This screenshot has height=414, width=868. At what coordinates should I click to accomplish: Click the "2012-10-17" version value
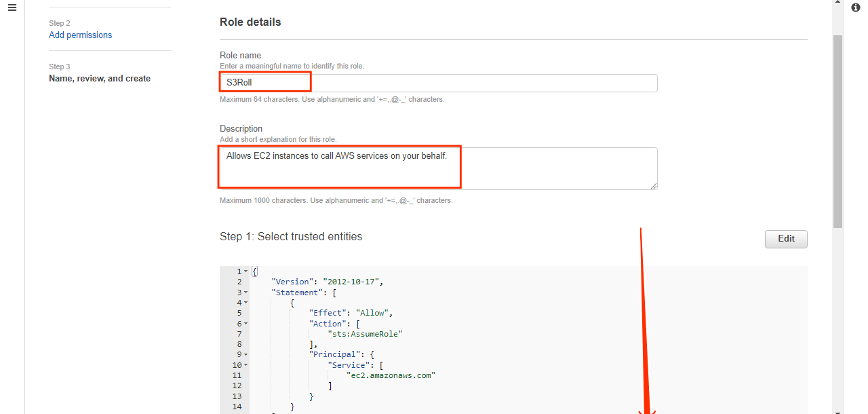[x=352, y=282]
